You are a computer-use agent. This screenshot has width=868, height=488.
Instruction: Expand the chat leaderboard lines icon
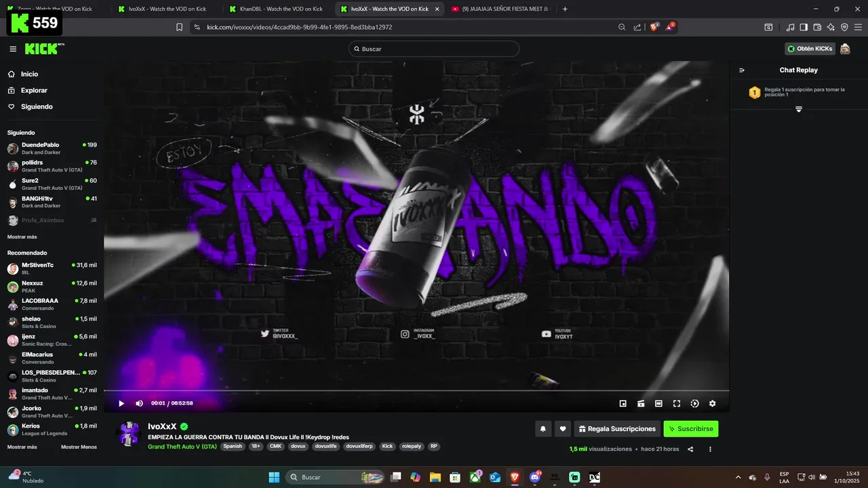[799, 109]
